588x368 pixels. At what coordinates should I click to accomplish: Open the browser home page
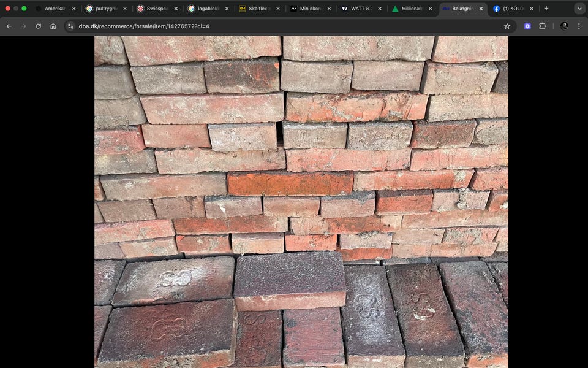(x=53, y=26)
